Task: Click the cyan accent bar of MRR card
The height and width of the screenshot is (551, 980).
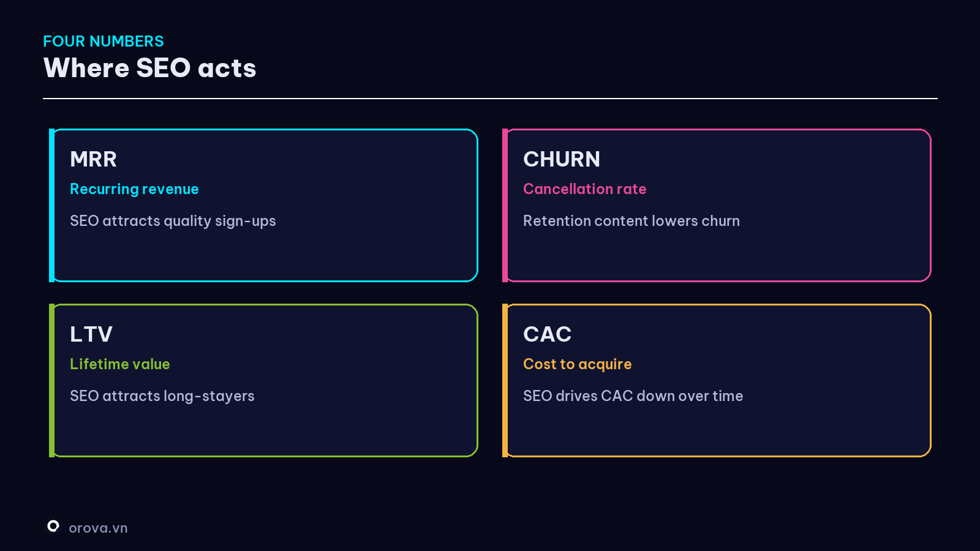Action: coord(52,205)
